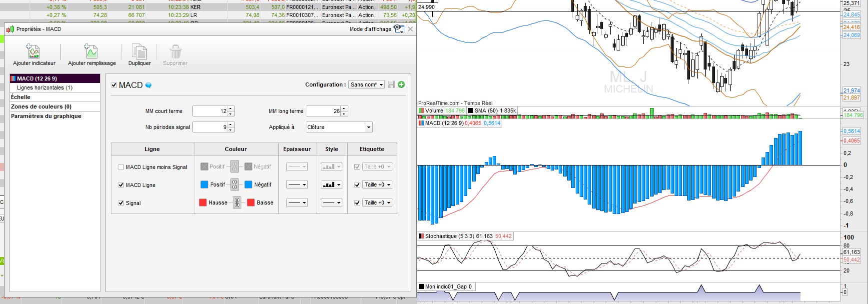This screenshot has width=868, height=304.
Task: Select Lignes horizontales (1) sidebar item
Action: (55, 87)
